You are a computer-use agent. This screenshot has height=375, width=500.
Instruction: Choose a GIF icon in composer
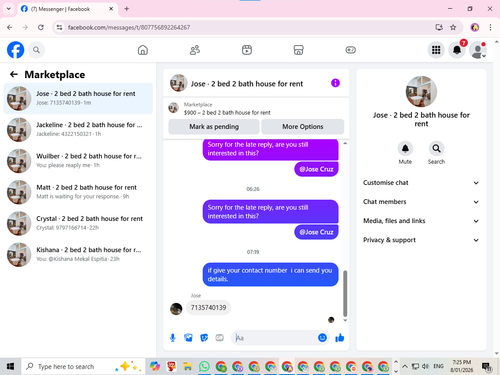click(219, 338)
